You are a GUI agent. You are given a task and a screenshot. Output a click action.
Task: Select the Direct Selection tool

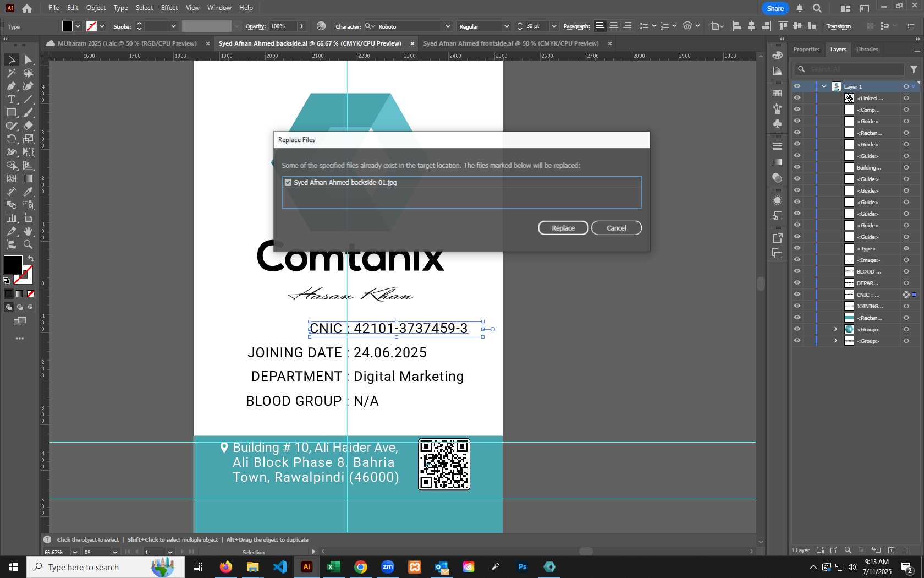pos(29,59)
